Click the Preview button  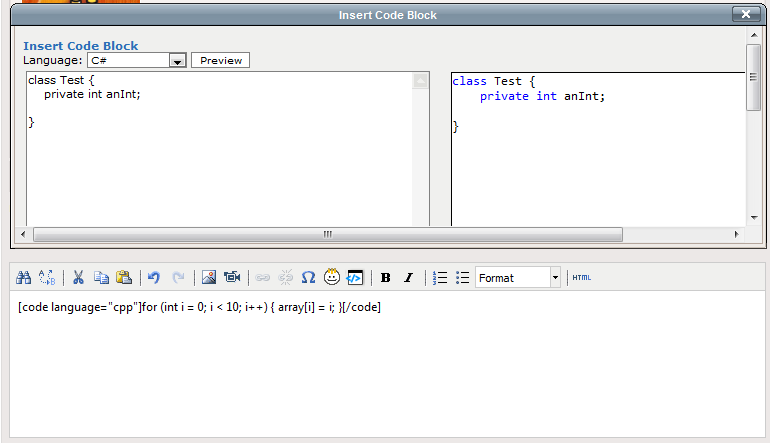(220, 60)
